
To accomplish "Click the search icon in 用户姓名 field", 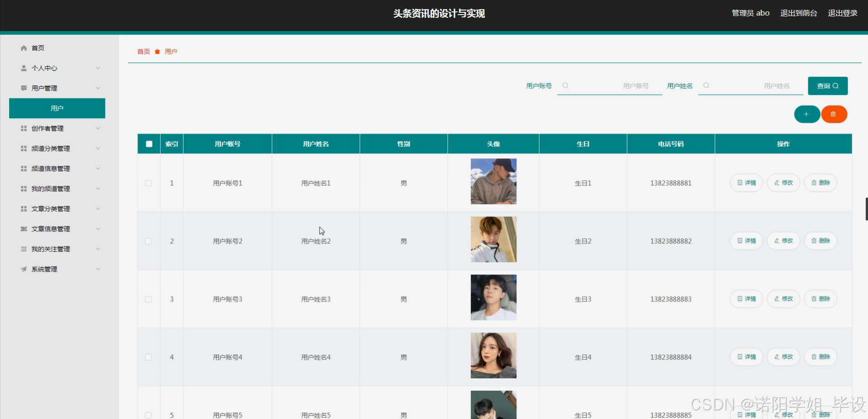I will coord(706,85).
